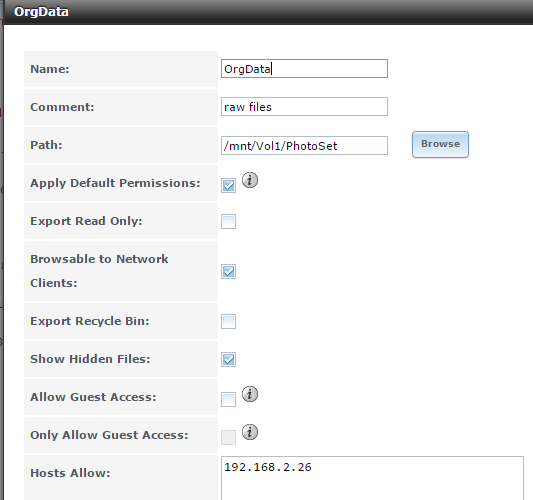
Task: Uncheck Show Hidden Files checkbox
Action: click(228, 360)
